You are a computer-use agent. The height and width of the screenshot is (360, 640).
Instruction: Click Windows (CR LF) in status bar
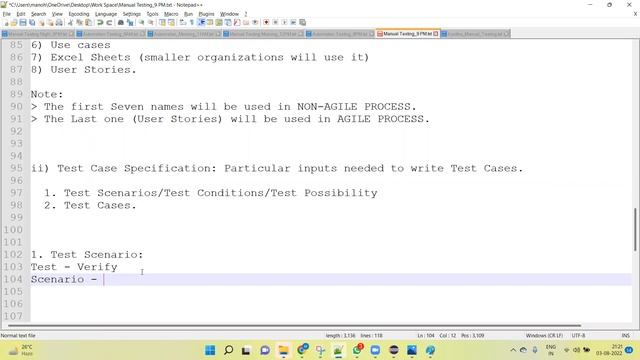544,336
